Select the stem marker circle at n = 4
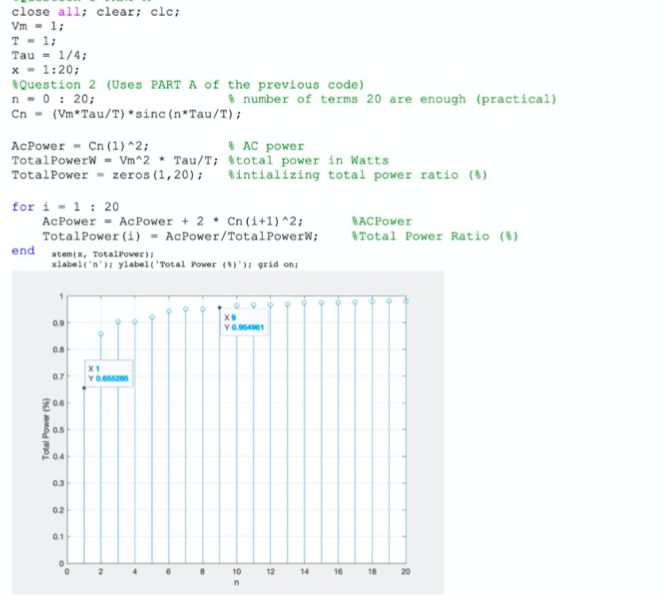Viewport: 664px width, 595px height. click(x=135, y=322)
